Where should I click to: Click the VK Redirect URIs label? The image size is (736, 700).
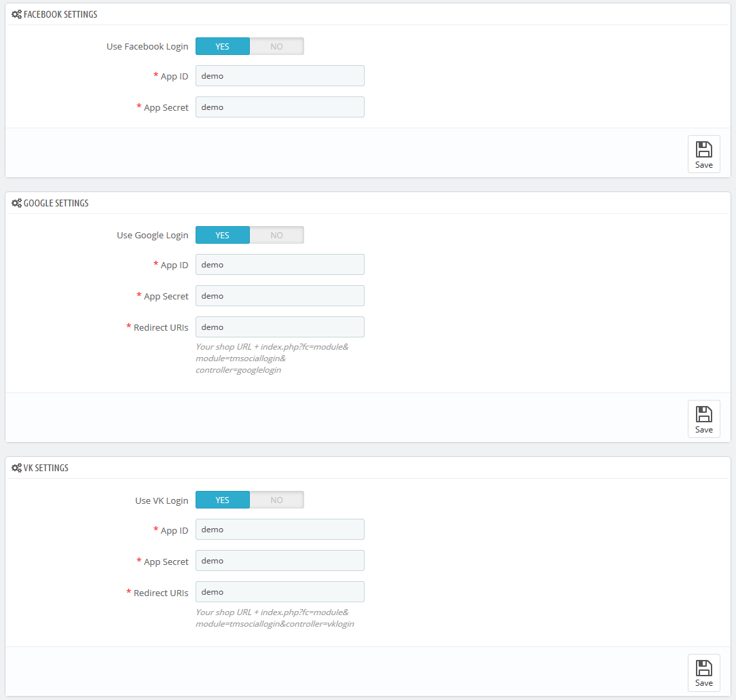point(161,593)
